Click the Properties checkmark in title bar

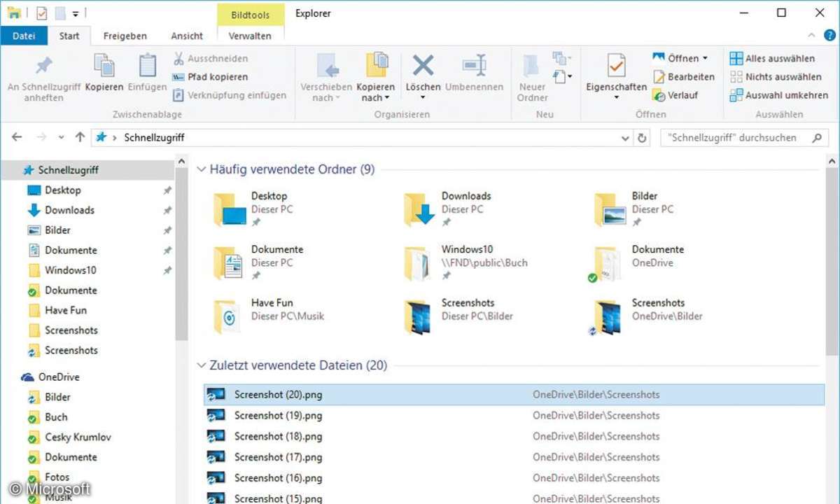[41, 13]
